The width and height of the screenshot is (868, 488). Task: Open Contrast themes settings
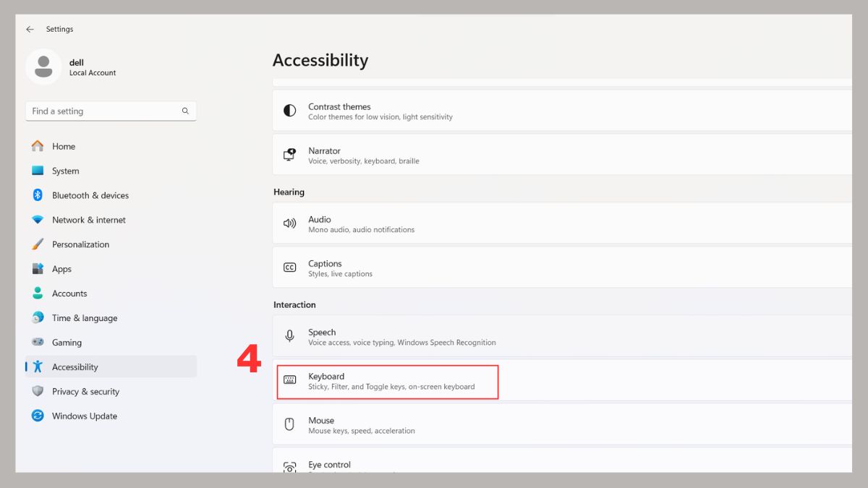[x=562, y=111]
